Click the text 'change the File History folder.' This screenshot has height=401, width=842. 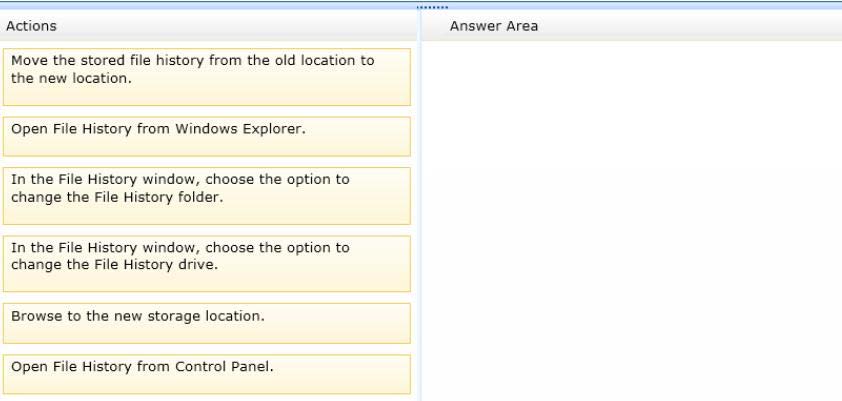click(x=117, y=197)
